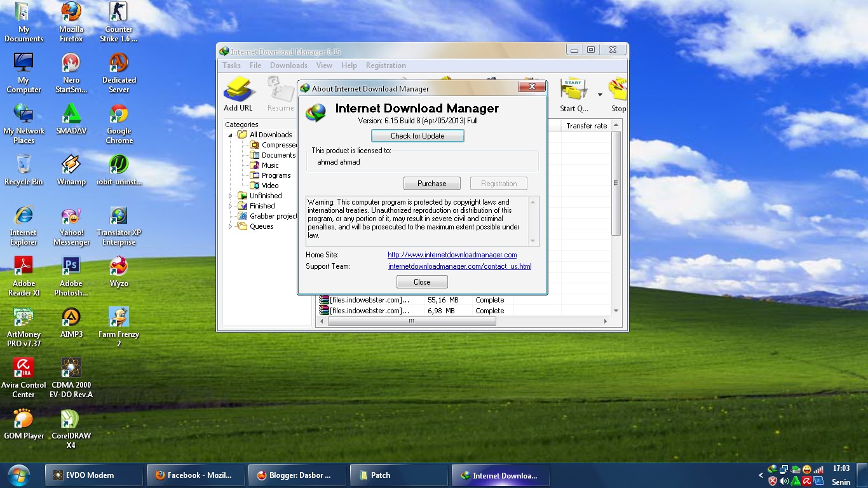This screenshot has height=488, width=868.
Task: Open the View menu in IDM
Action: click(324, 65)
